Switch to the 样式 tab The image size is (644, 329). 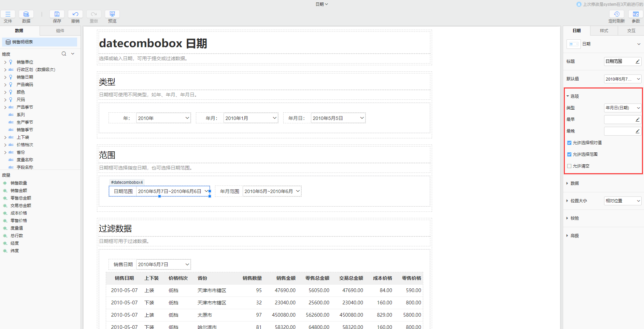pos(604,31)
